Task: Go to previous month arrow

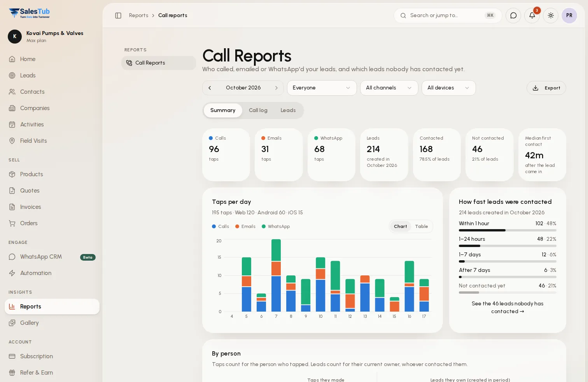Action: [210, 88]
